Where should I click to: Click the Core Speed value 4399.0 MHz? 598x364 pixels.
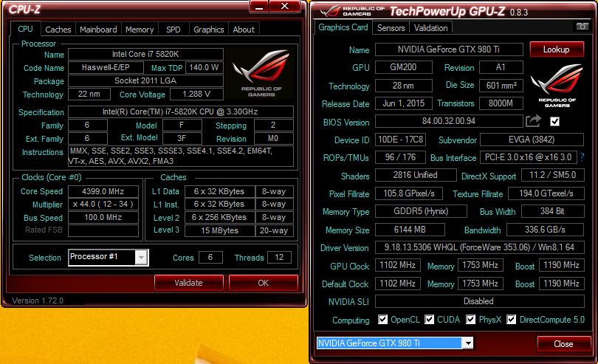pos(103,191)
